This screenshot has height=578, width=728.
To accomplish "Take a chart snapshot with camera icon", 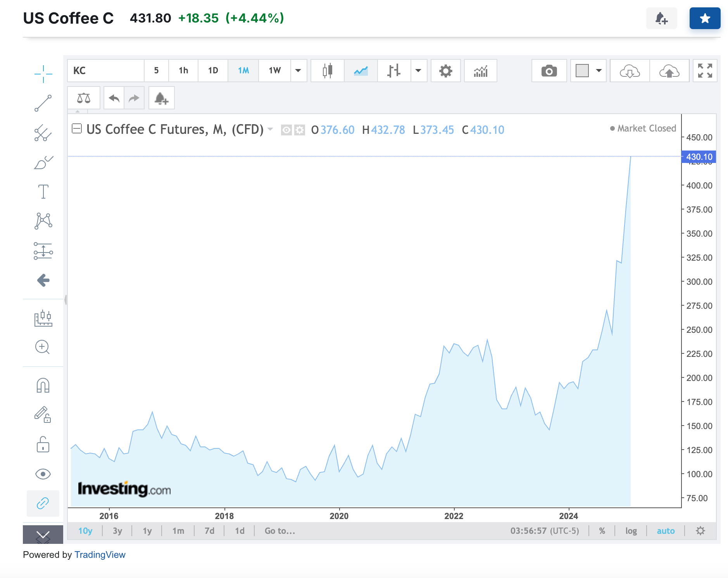I will pyautogui.click(x=549, y=71).
